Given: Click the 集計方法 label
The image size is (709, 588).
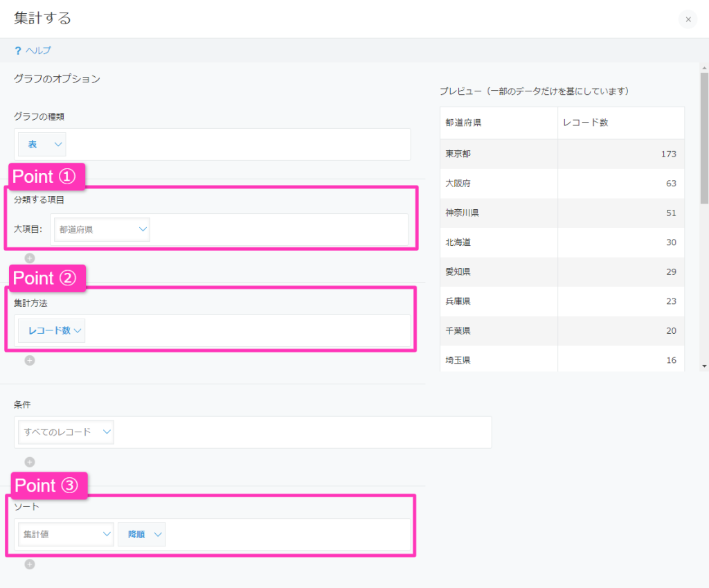Looking at the screenshot, I should pyautogui.click(x=30, y=303).
